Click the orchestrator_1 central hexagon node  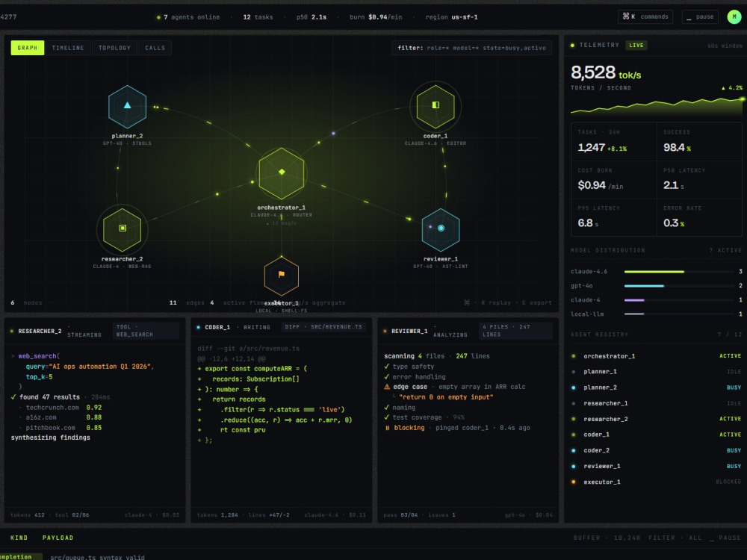(282, 173)
